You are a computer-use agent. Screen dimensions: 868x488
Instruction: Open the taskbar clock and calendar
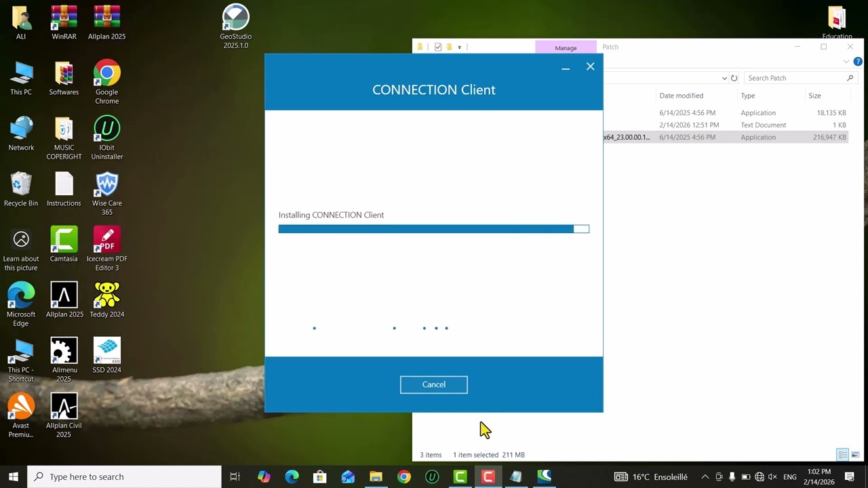(x=819, y=476)
